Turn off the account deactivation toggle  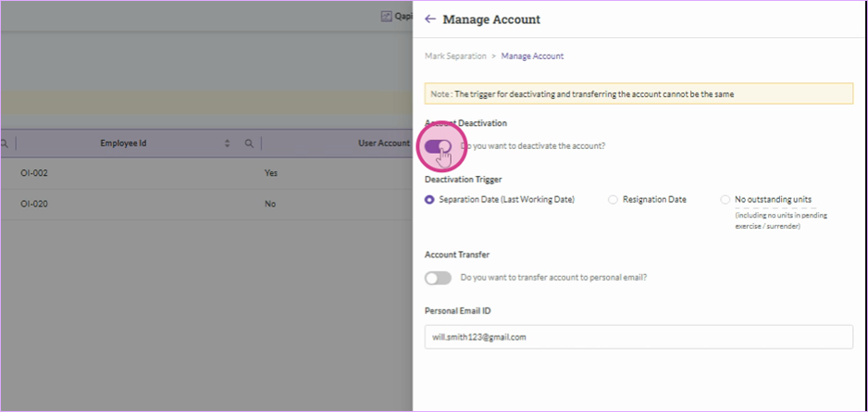coord(438,146)
